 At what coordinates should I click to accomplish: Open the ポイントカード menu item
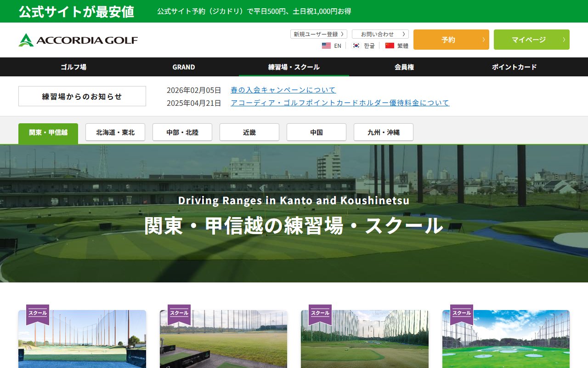(514, 67)
